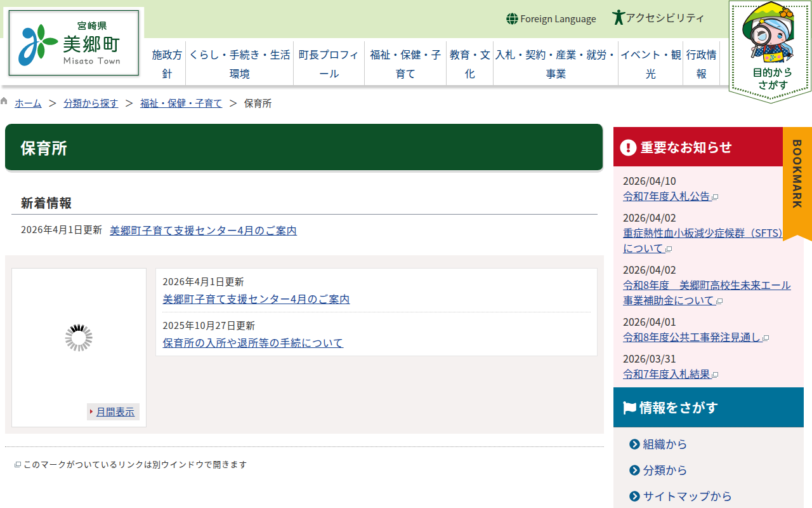Open 令和8年度公共工事発注見通し link
The width and height of the screenshot is (812, 508).
point(691,337)
